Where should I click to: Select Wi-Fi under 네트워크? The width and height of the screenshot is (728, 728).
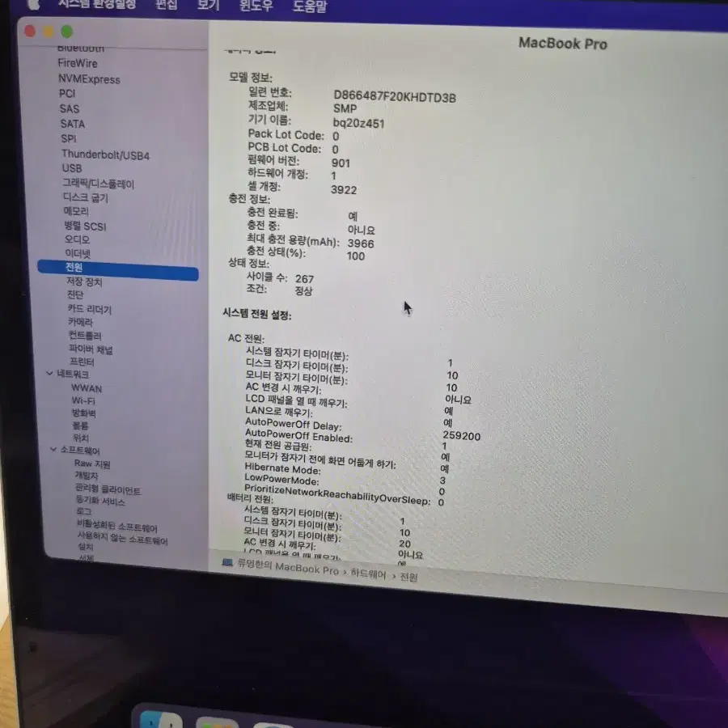click(x=83, y=400)
